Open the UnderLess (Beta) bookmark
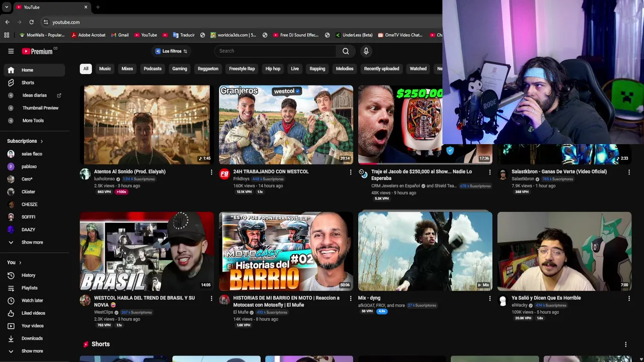Image resolution: width=644 pixels, height=362 pixels. pyautogui.click(x=354, y=35)
